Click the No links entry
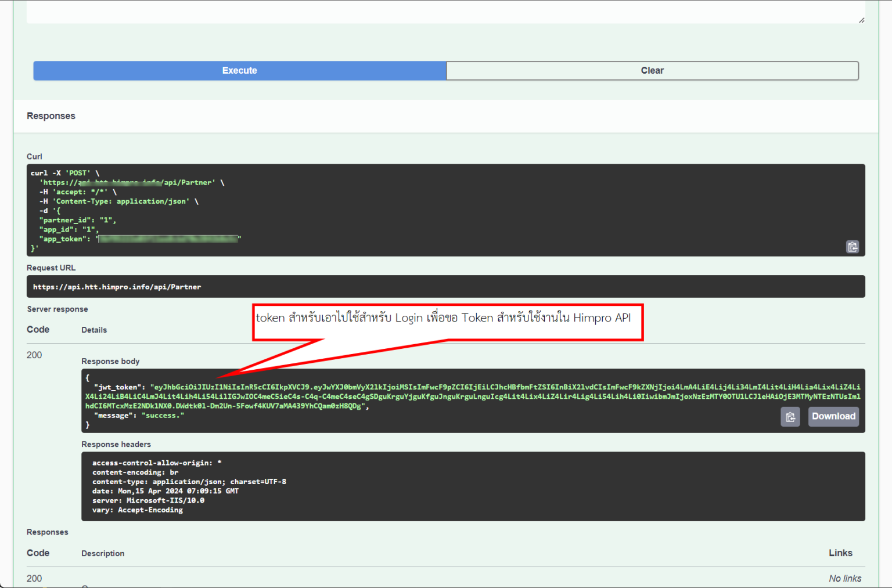Screen dimensions: 892x588 click(x=845, y=578)
